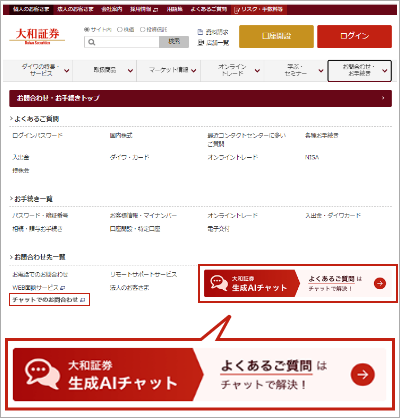Click the magnifier icon in the search box
400x418 pixels.
click(92, 42)
